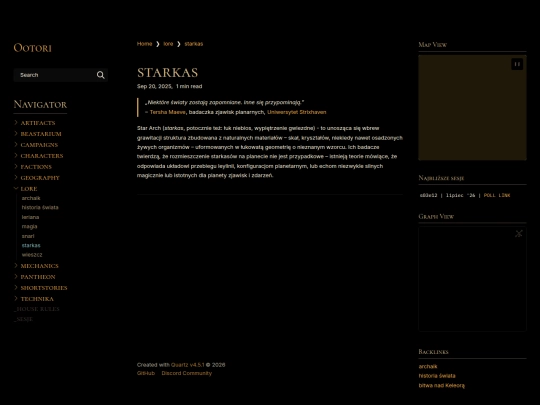The height and width of the screenshot is (405, 540).
Task: Open the Technika folder label
Action: click(37, 299)
